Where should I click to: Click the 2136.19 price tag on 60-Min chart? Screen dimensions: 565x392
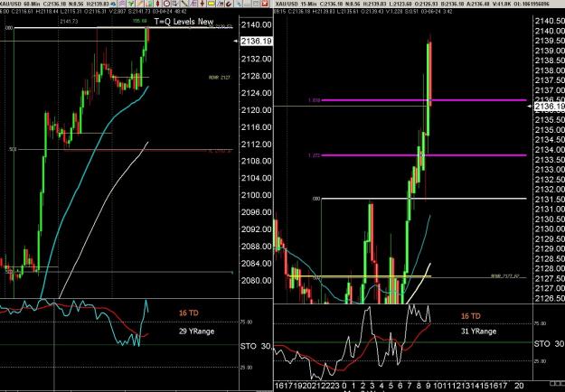[x=257, y=41]
